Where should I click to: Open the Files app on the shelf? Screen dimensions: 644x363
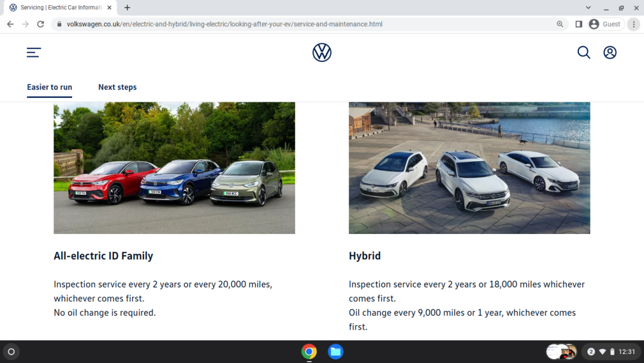[336, 351]
